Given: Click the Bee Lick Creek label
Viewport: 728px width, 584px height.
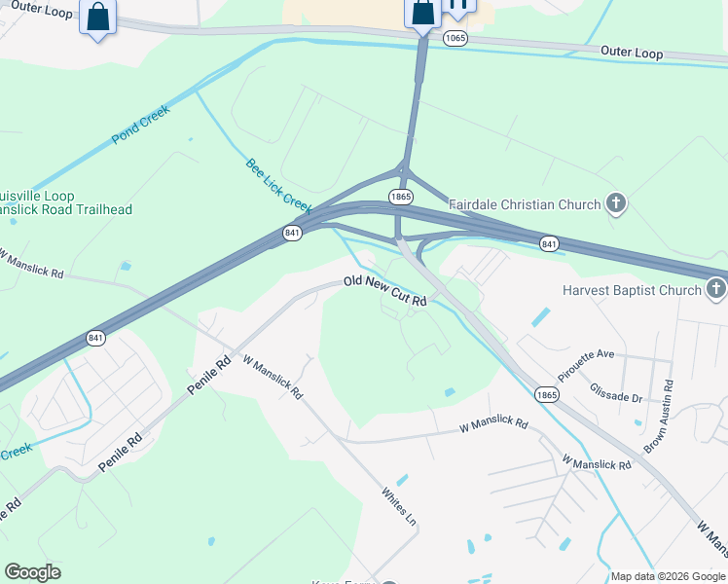Looking at the screenshot, I should (x=278, y=186).
